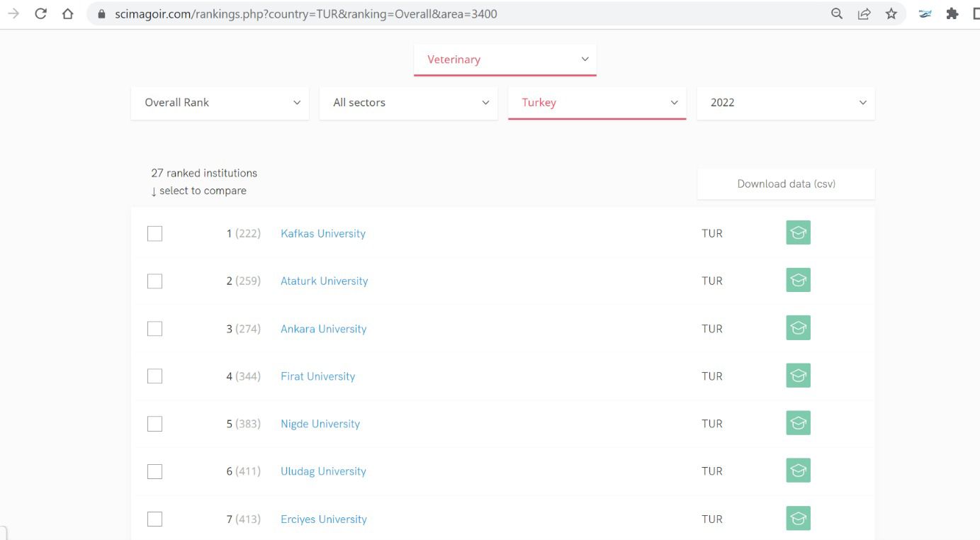Viewport: 980px width, 540px height.
Task: Click the 'select to compare' hint text
Action: [x=199, y=191]
